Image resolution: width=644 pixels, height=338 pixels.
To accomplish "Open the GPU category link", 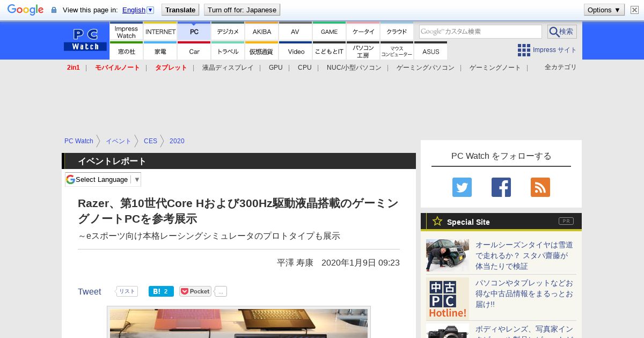I will point(276,68).
